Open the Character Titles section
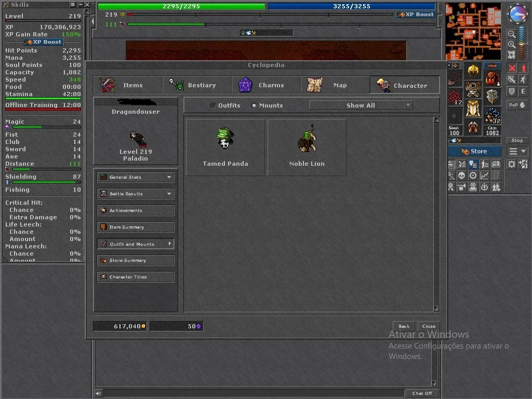 136,277
